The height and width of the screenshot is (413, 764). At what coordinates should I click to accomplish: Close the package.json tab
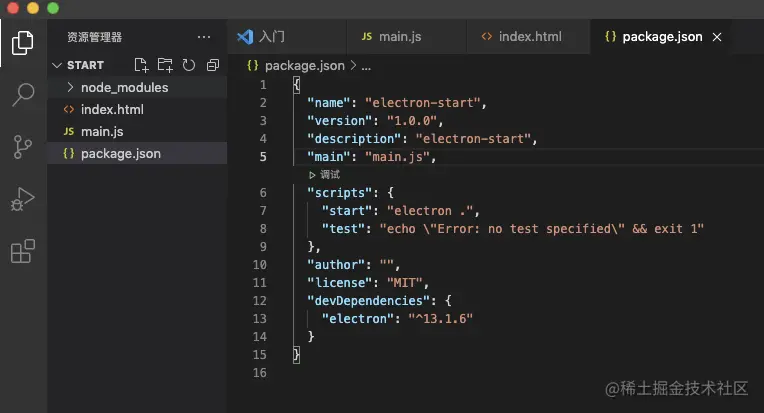(717, 37)
